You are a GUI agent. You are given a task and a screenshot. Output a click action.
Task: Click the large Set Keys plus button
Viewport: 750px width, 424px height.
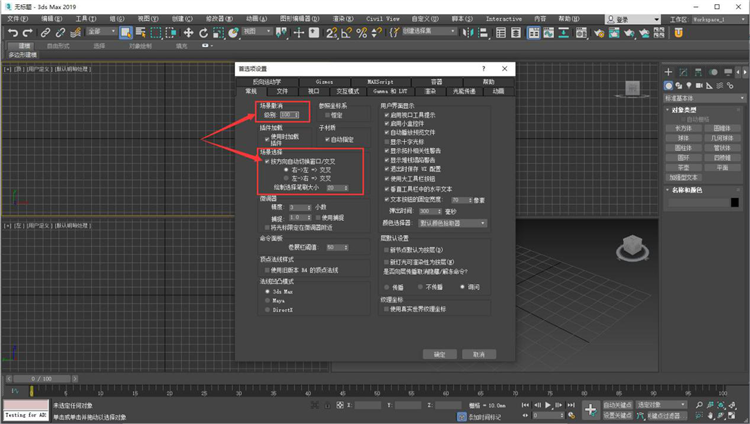point(591,410)
